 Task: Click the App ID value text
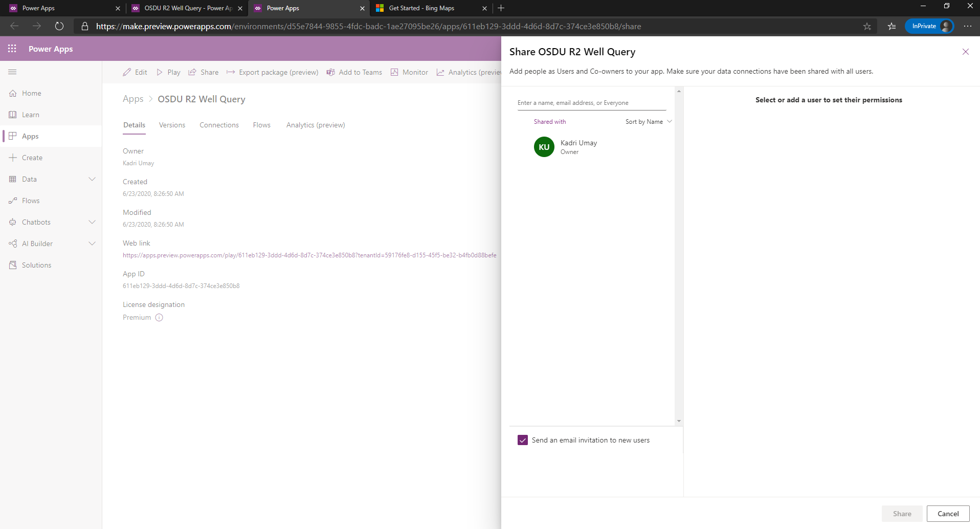[181, 286]
